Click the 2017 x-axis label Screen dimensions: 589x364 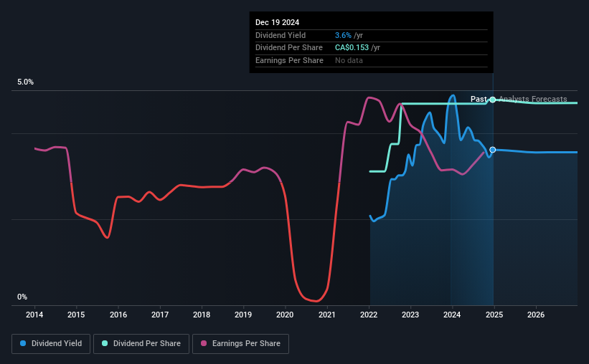tap(160, 315)
